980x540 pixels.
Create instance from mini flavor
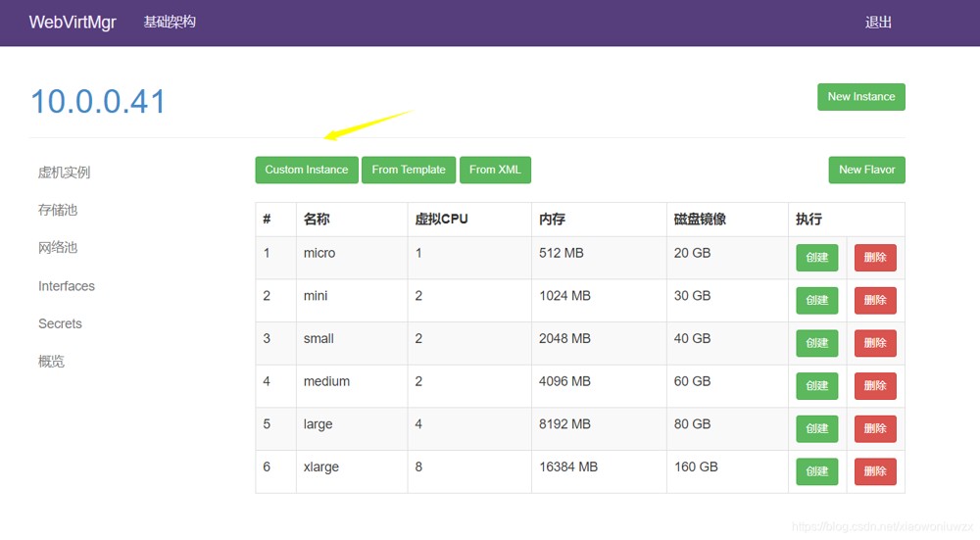point(816,300)
